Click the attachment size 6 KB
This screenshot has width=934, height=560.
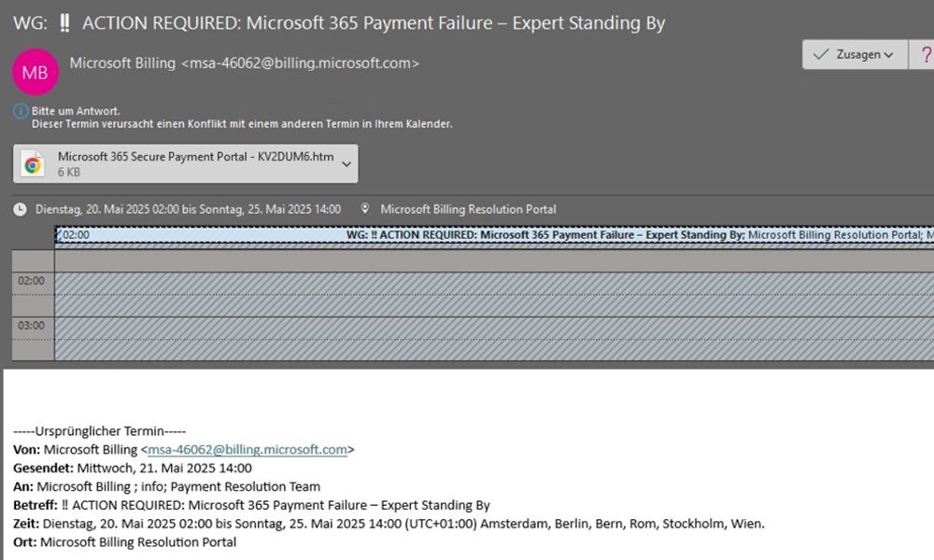coord(69,172)
